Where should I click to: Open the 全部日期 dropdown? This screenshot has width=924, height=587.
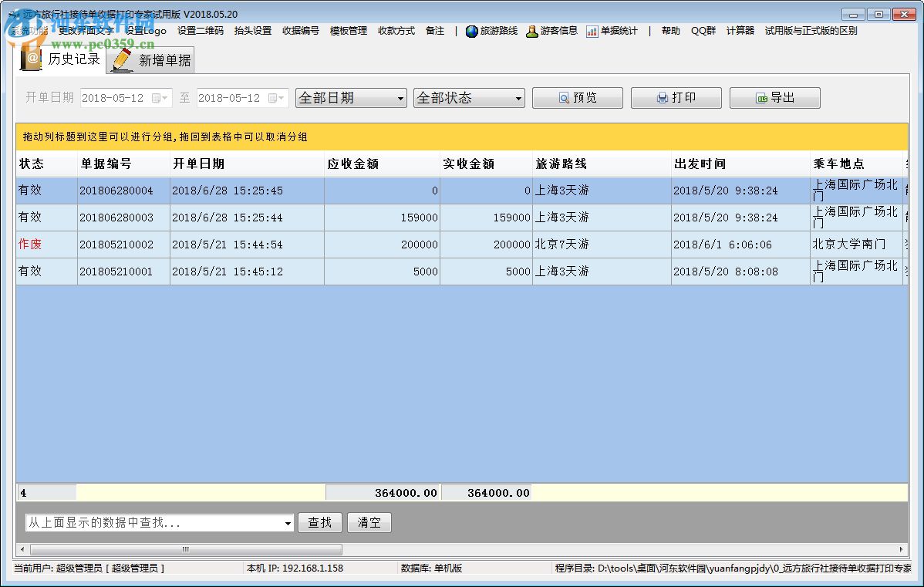401,98
